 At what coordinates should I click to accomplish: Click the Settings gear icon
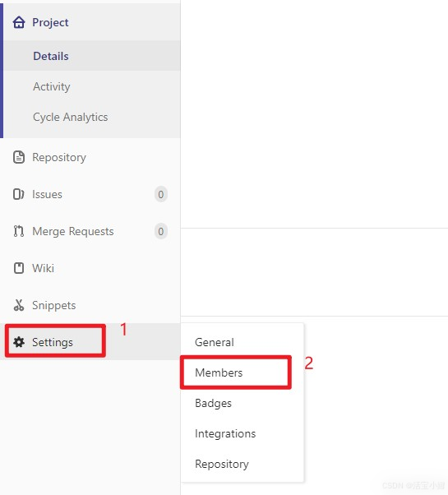[19, 342]
